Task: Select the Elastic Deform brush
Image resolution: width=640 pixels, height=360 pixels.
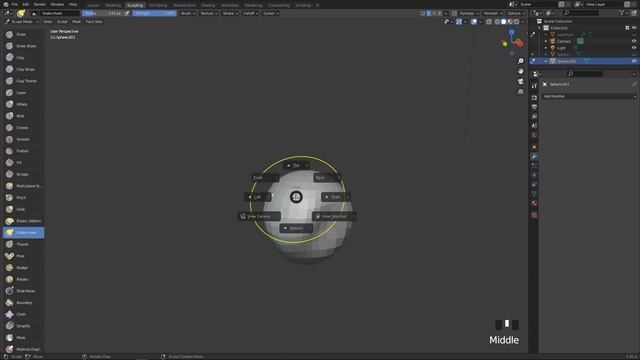Action: [x=23, y=221]
